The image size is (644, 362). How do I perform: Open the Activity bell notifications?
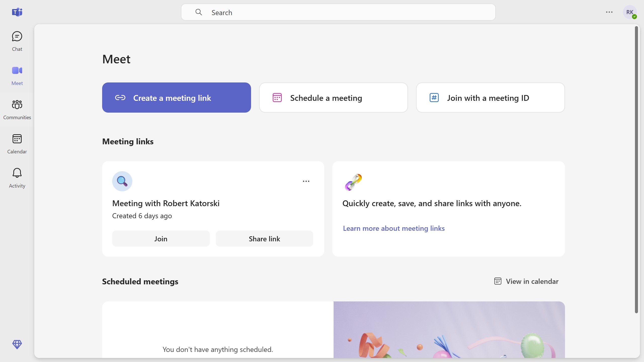[x=17, y=178]
